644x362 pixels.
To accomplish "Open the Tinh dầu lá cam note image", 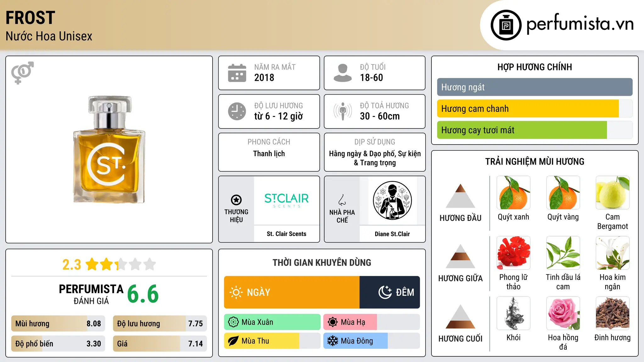I will (x=563, y=253).
